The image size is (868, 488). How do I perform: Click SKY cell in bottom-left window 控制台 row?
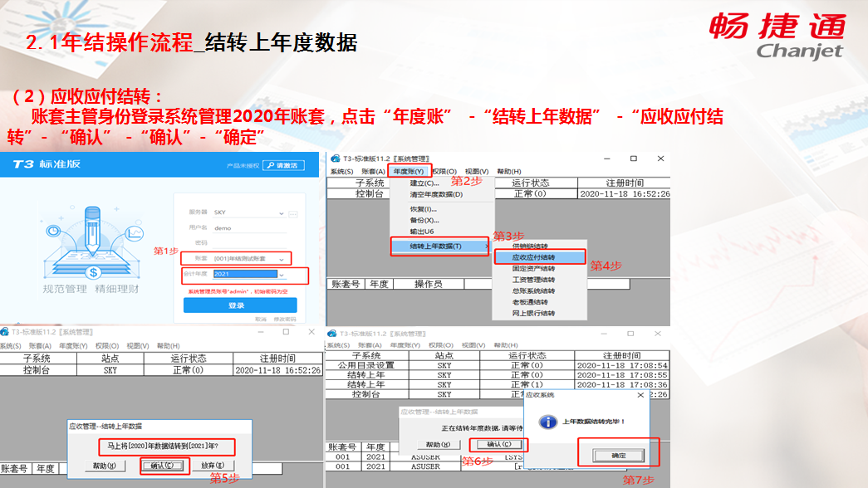[x=110, y=370]
